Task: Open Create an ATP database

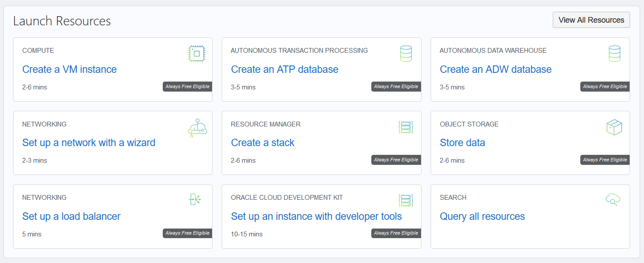Action: pos(284,69)
